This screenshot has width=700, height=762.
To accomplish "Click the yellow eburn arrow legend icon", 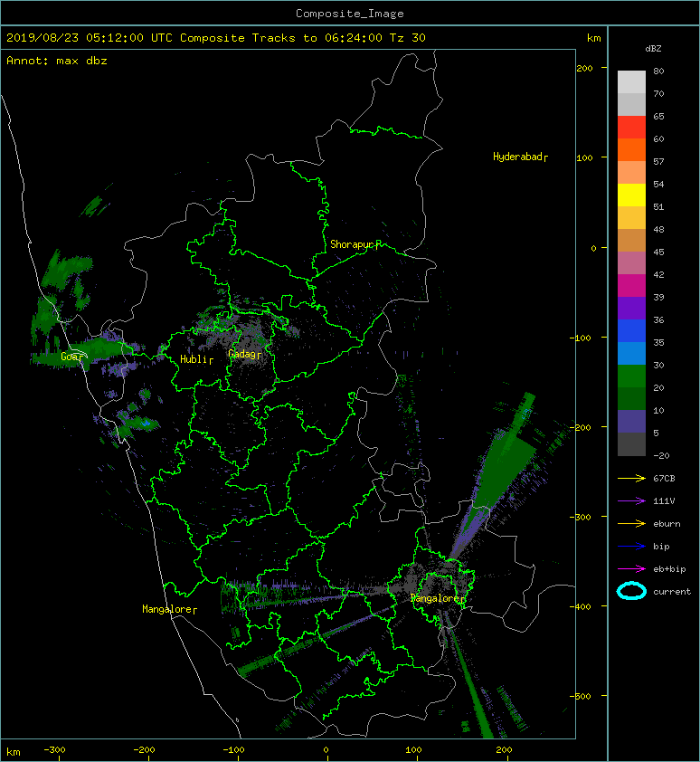I will click(631, 524).
